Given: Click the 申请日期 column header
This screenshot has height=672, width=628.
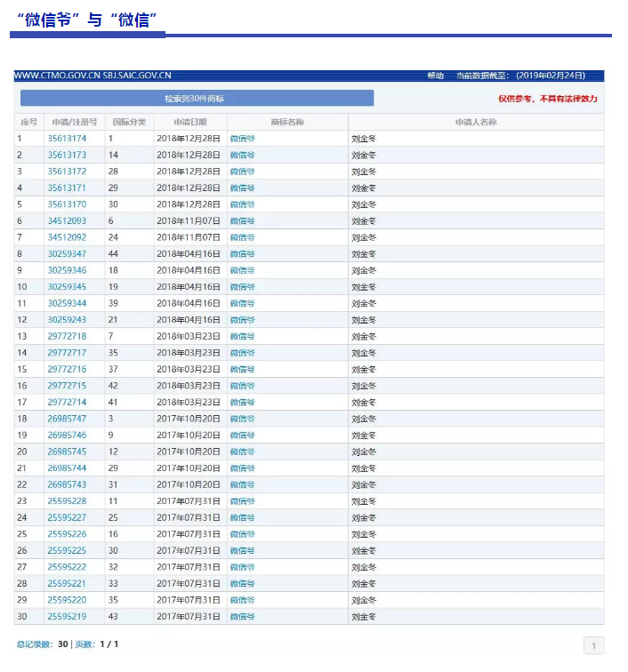Looking at the screenshot, I should pyautogui.click(x=189, y=122).
